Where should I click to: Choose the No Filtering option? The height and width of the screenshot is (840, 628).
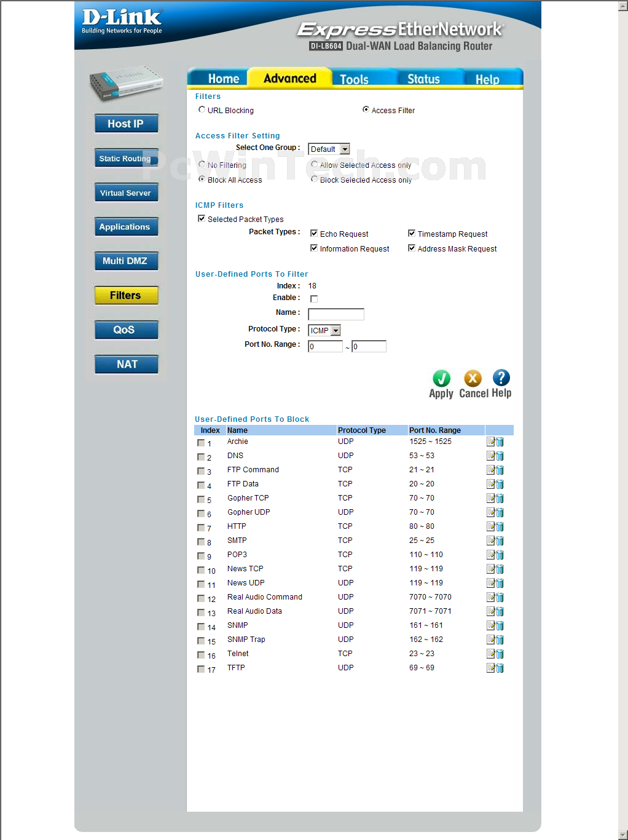[x=202, y=164]
